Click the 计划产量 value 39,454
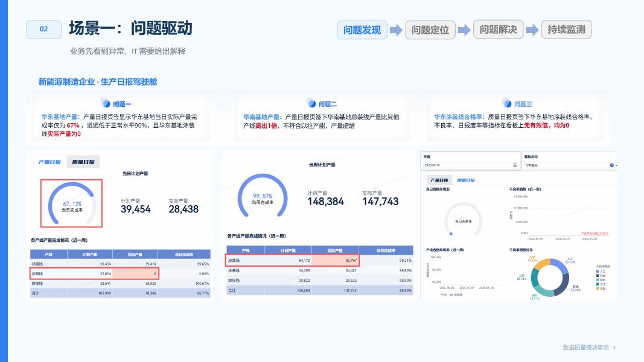 (136, 209)
